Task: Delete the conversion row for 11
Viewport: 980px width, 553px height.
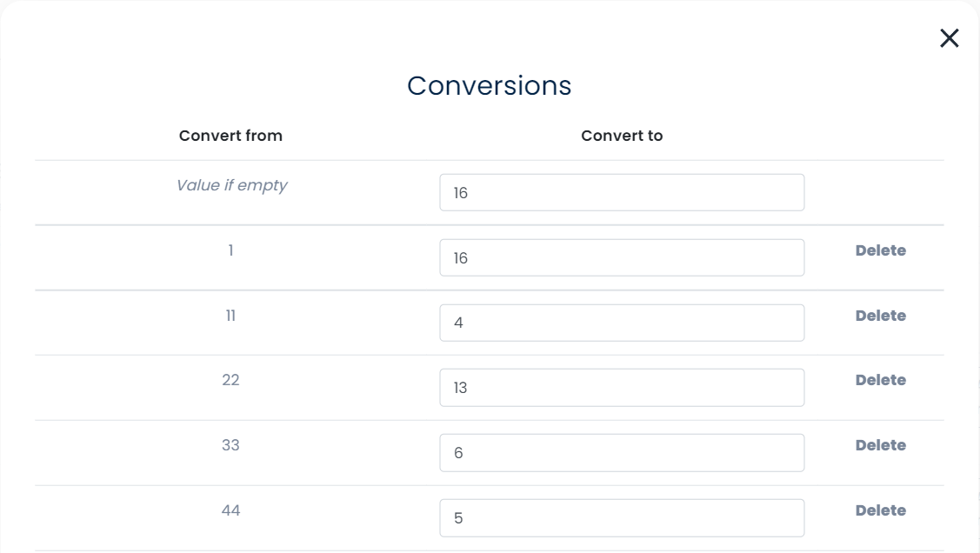Action: [x=880, y=316]
